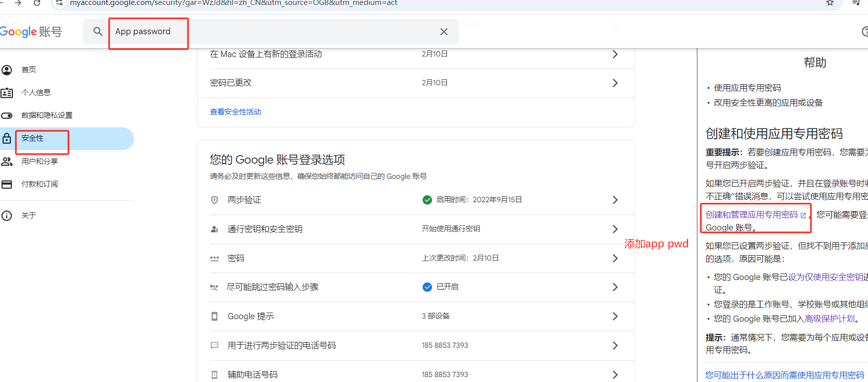
Task: Click 上次更改时间：2月10日 text
Action: pos(460,258)
